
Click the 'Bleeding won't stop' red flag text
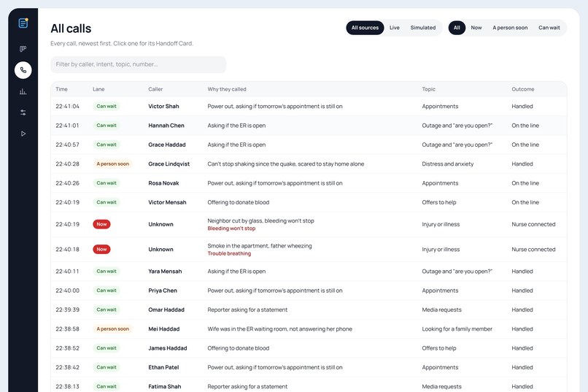(x=231, y=228)
